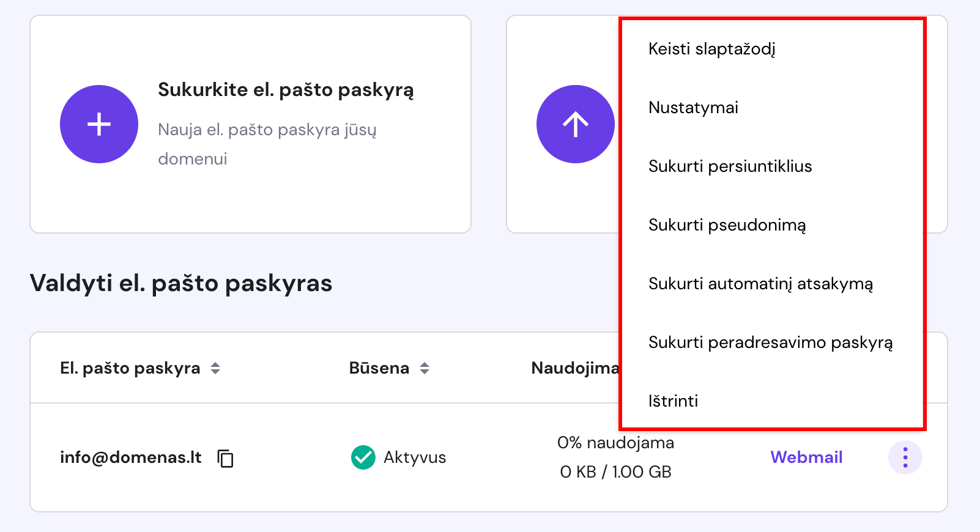980x532 pixels.
Task: Click the info@domenas.lt email address
Action: coord(131,457)
